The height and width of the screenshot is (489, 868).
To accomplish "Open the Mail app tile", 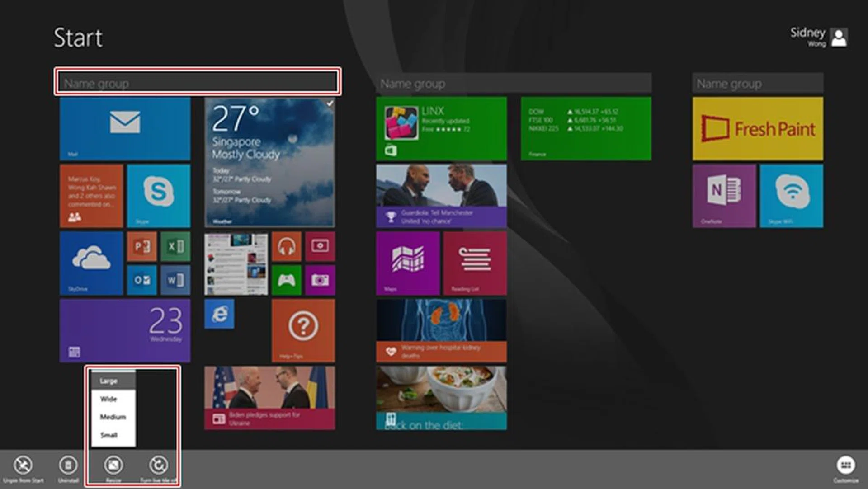I will click(125, 128).
